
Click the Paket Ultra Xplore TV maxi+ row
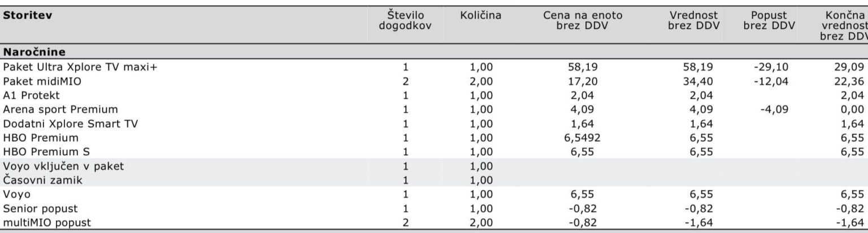[81, 67]
